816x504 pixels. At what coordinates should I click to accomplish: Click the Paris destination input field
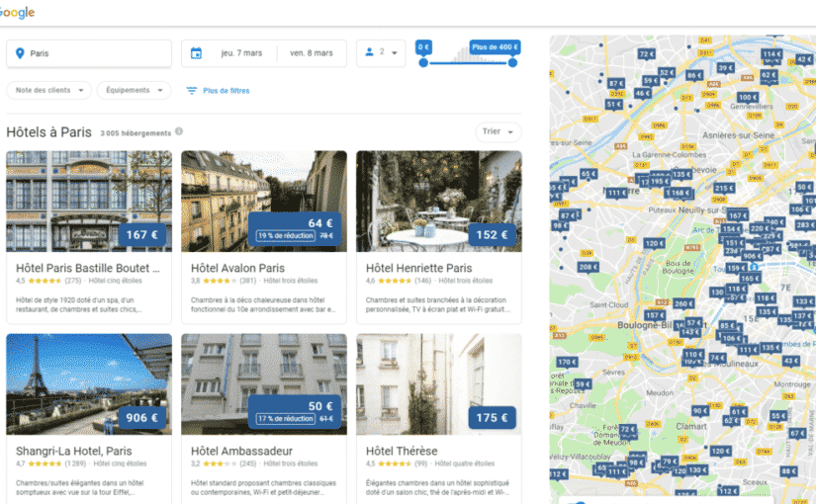89,53
